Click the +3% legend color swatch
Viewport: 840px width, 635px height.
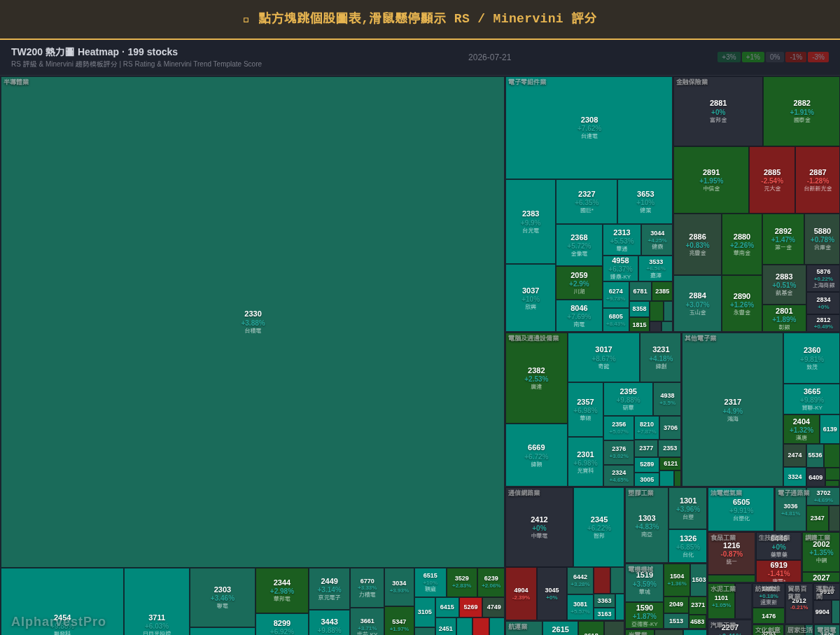(729, 57)
